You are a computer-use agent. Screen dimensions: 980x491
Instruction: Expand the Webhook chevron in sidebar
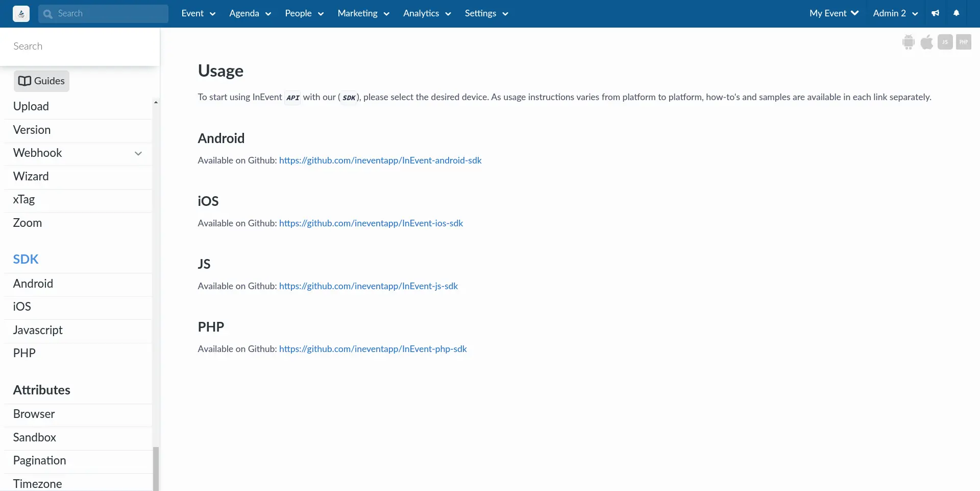pos(138,153)
